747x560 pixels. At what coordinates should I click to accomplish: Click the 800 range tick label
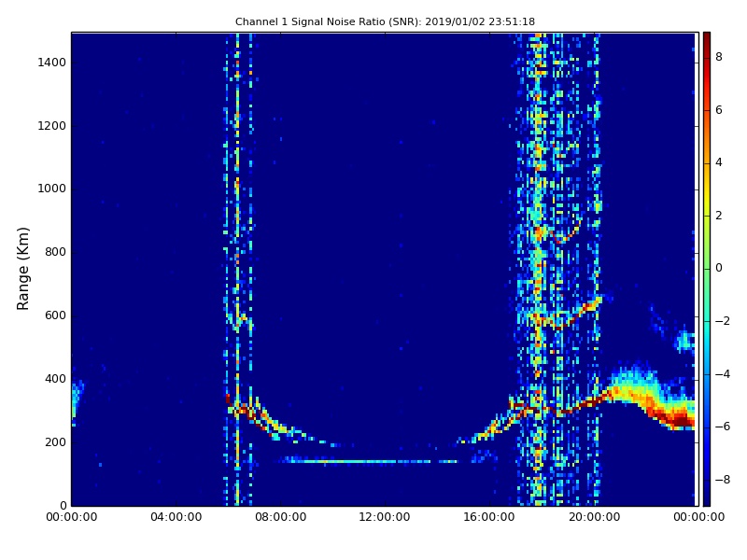55,252
